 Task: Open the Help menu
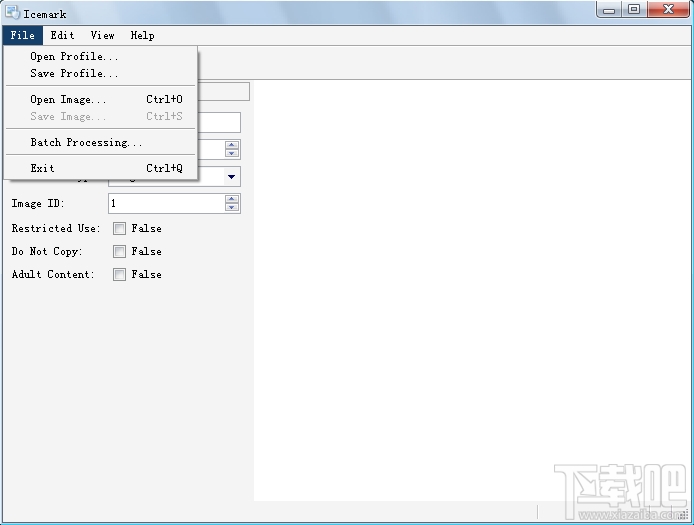(143, 35)
